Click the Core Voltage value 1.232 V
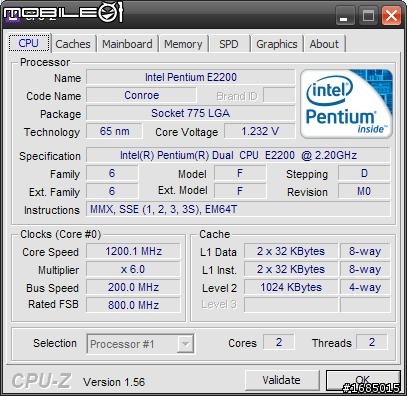The image size is (407, 396). (260, 131)
